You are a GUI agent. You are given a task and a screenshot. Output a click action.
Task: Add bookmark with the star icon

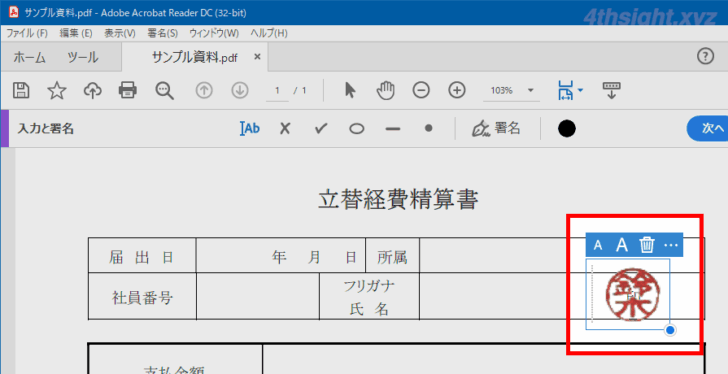57,90
